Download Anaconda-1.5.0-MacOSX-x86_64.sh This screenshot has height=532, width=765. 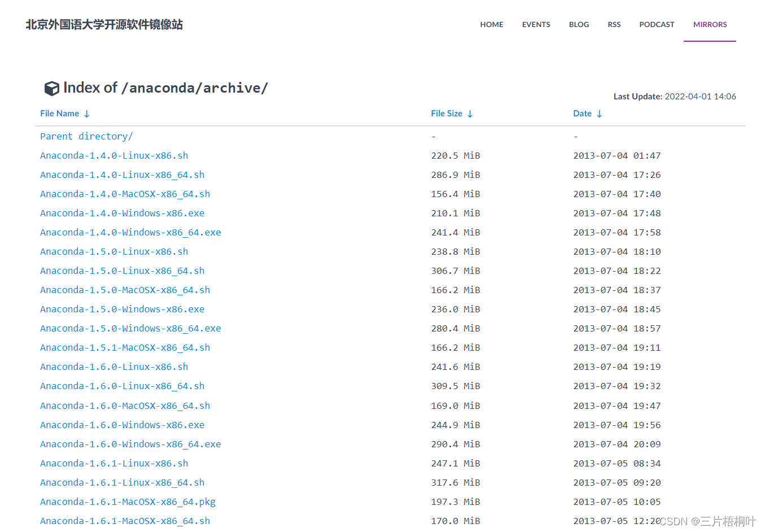[125, 290]
